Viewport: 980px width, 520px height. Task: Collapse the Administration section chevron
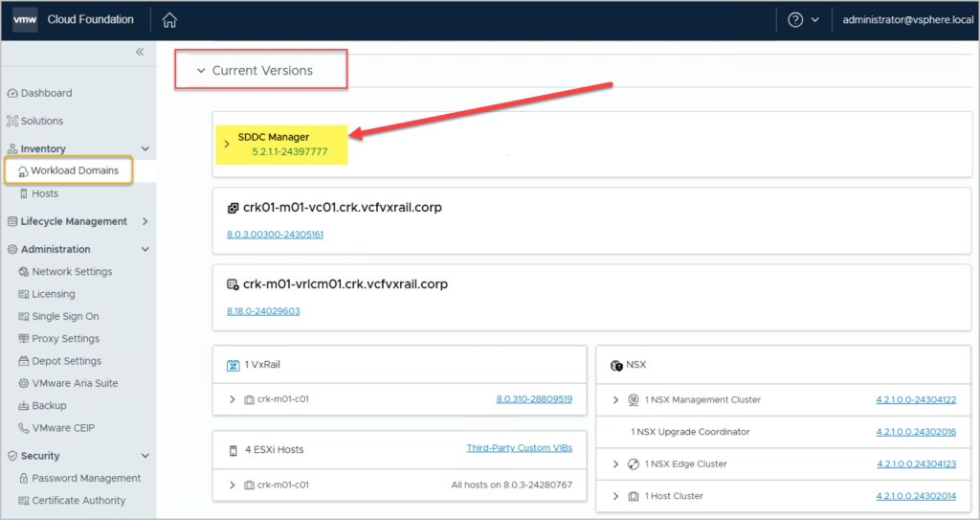click(145, 249)
